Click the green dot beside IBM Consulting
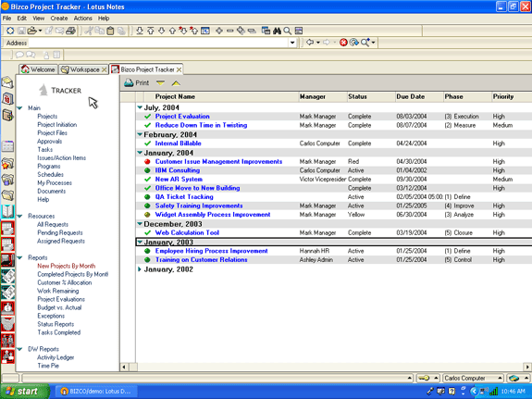This screenshot has width=532, height=399. click(147, 170)
